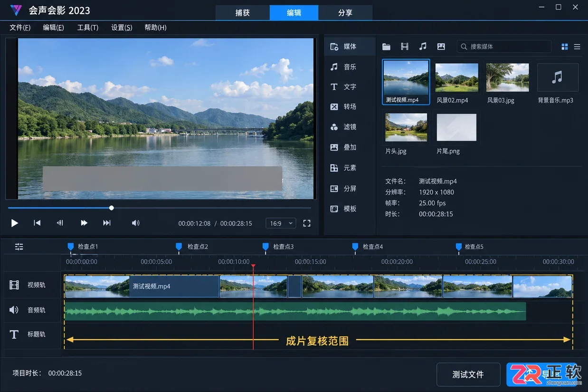
Task: Jump to 检查点4 marker
Action: point(355,247)
